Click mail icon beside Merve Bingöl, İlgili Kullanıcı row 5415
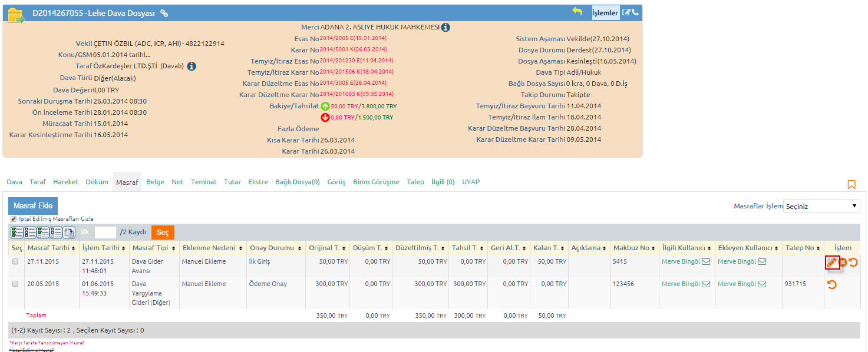 coord(706,262)
